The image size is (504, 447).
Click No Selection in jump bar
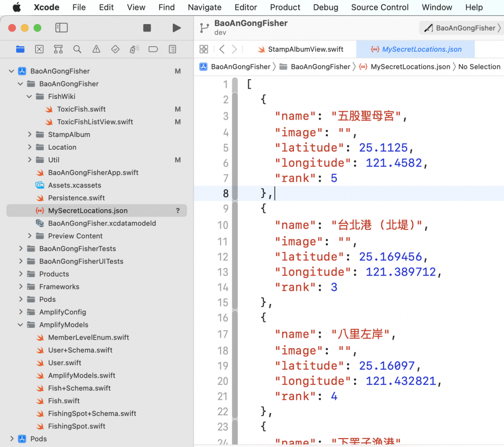click(x=479, y=66)
